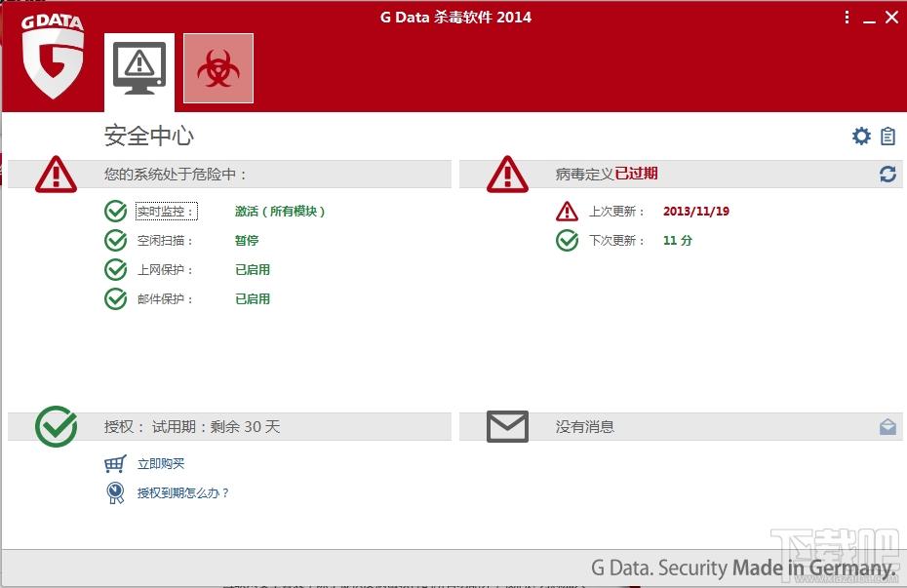Click the next update value 11 分
Image resolution: width=907 pixels, height=588 pixels.
[678, 240]
